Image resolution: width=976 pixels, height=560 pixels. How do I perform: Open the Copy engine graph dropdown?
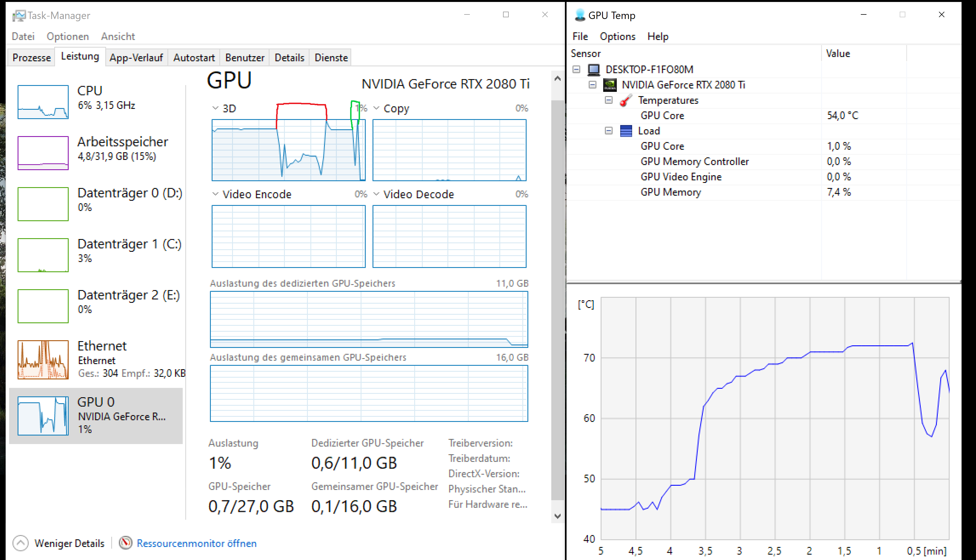tap(376, 108)
